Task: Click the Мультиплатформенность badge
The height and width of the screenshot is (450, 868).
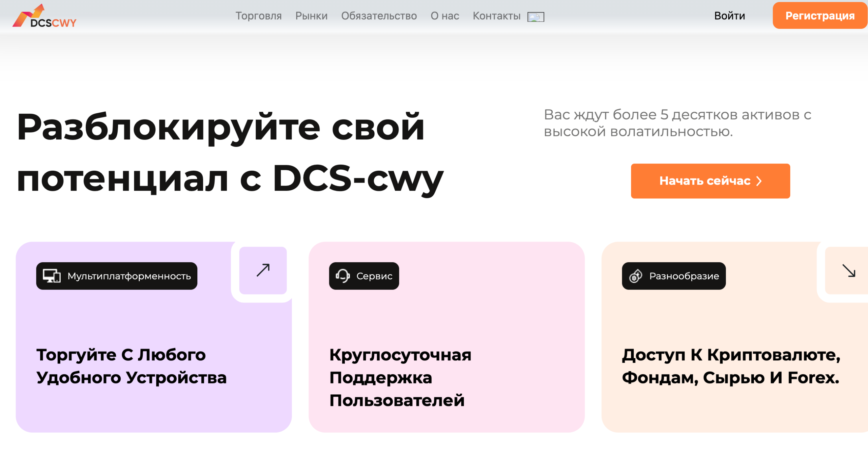Action: tap(117, 276)
